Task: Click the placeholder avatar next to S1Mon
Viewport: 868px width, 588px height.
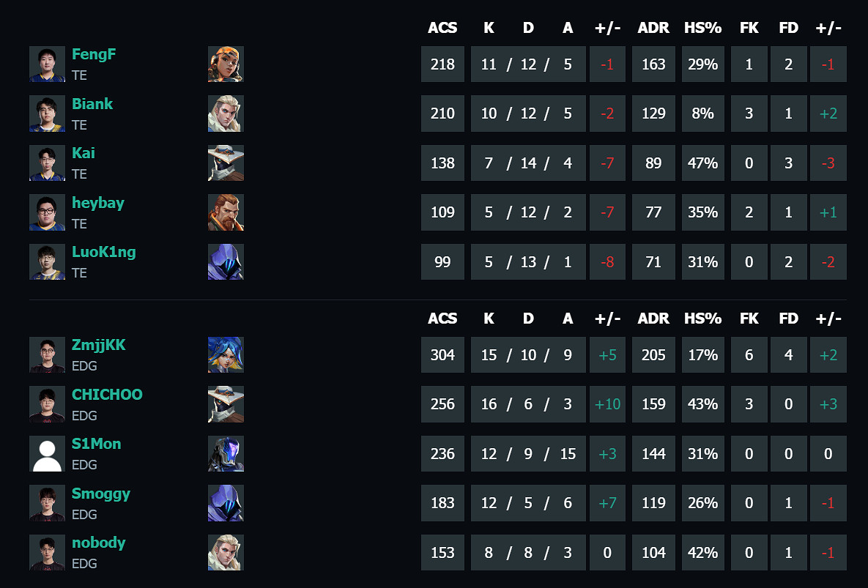Action: point(47,453)
